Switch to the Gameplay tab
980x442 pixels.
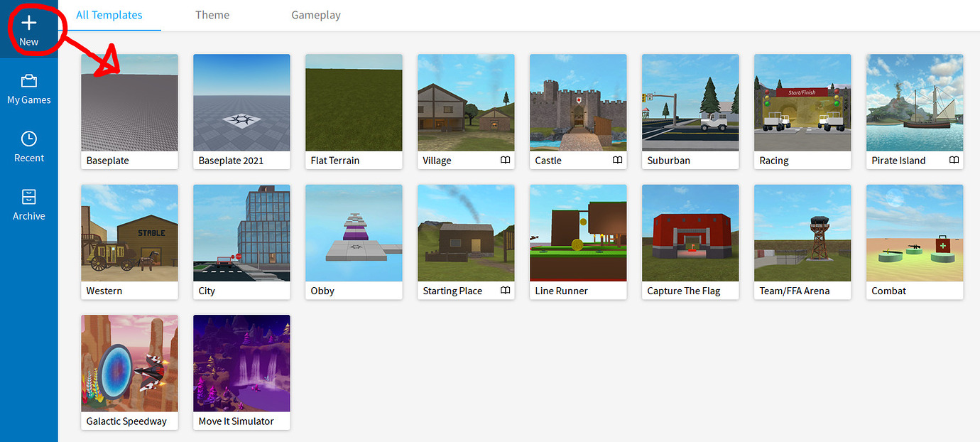(316, 14)
